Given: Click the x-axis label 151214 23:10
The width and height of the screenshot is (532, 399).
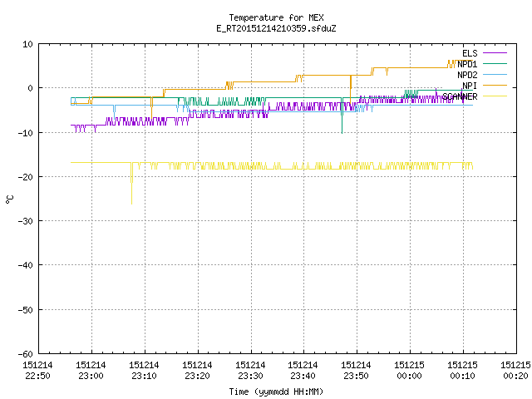Looking at the screenshot, I should click(x=144, y=371).
